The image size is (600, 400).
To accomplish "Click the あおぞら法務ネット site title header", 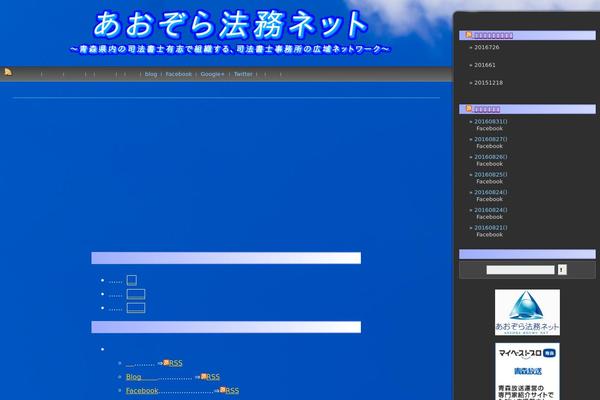I will coord(231,25).
